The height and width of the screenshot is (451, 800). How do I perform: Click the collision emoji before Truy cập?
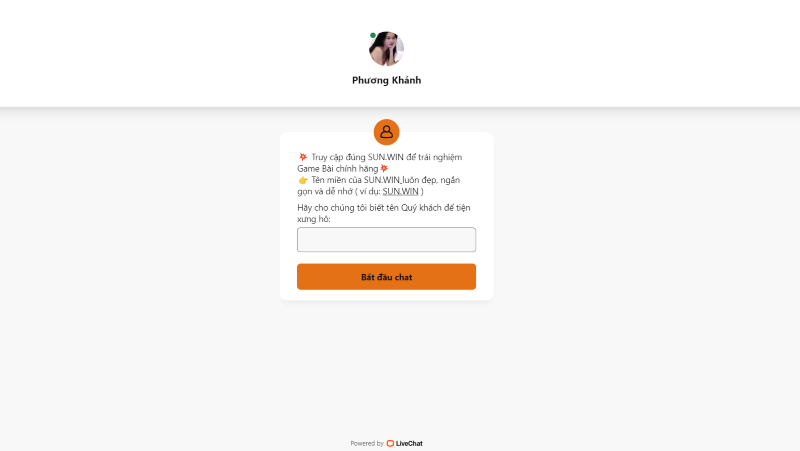click(303, 157)
